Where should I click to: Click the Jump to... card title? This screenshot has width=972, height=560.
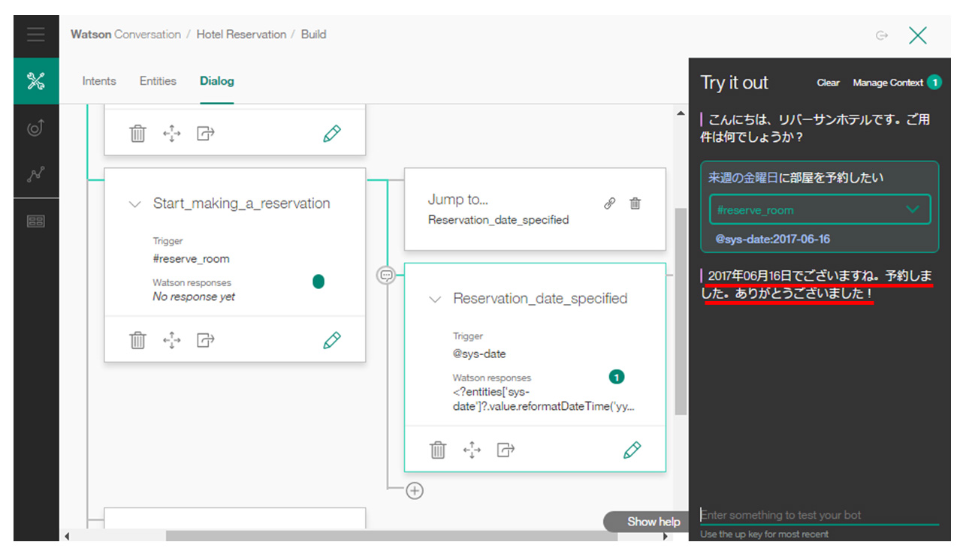[457, 199]
